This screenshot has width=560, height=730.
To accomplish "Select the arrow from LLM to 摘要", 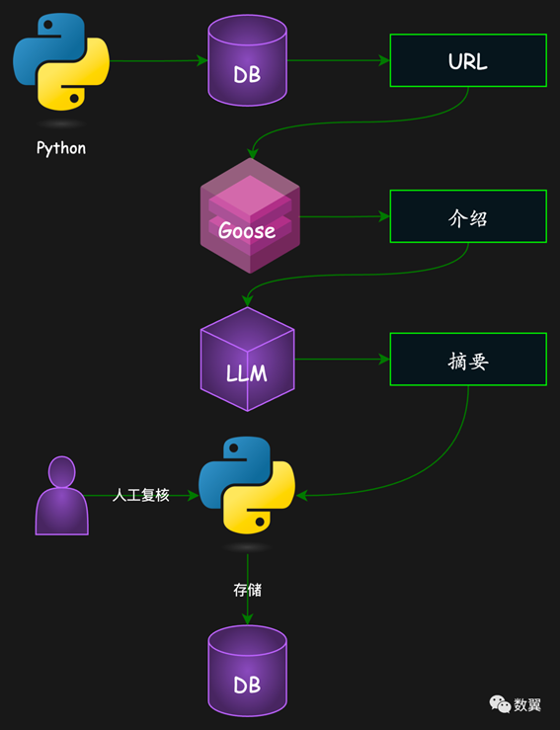I will [342, 359].
